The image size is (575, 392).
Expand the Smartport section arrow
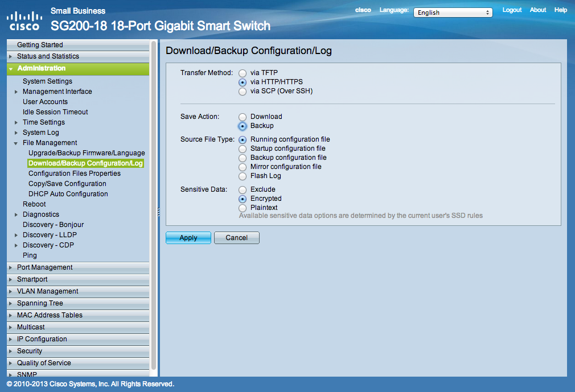11,279
